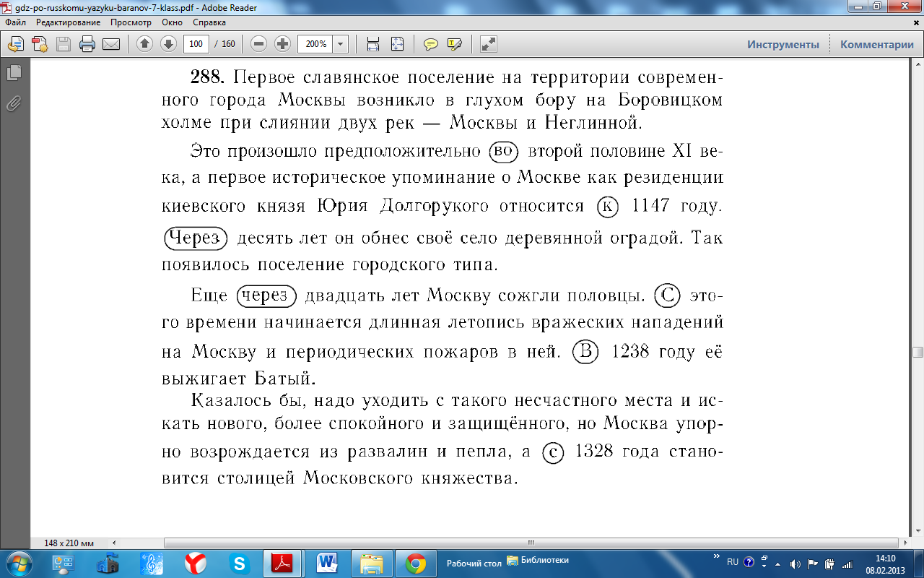Open the zoom level dropdown arrow
924x578 pixels.
click(340, 44)
